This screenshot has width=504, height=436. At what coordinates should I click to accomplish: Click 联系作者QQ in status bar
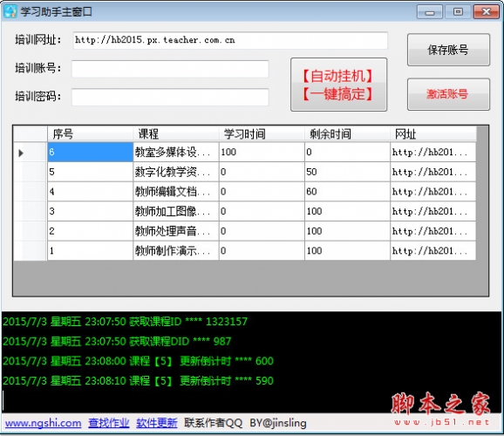click(213, 423)
